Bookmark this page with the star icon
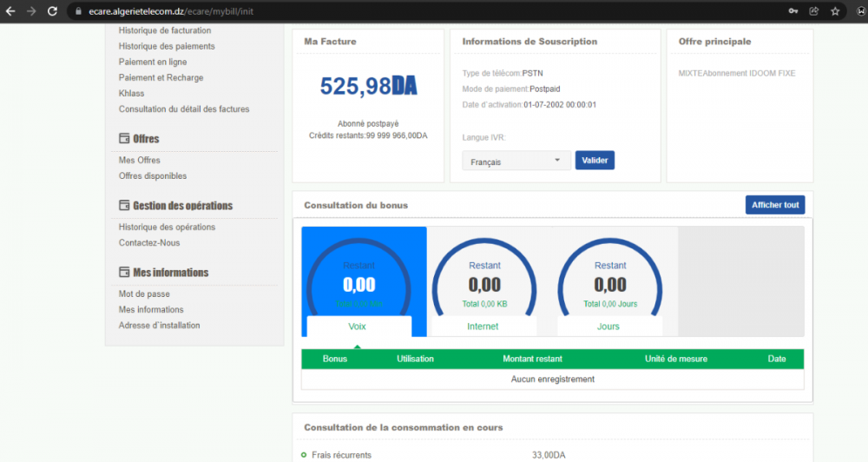Screen dimensions: 868x462 click(835, 11)
